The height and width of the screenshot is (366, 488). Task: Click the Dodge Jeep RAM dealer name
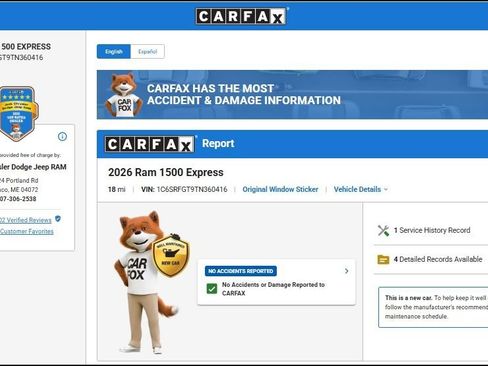(x=33, y=167)
